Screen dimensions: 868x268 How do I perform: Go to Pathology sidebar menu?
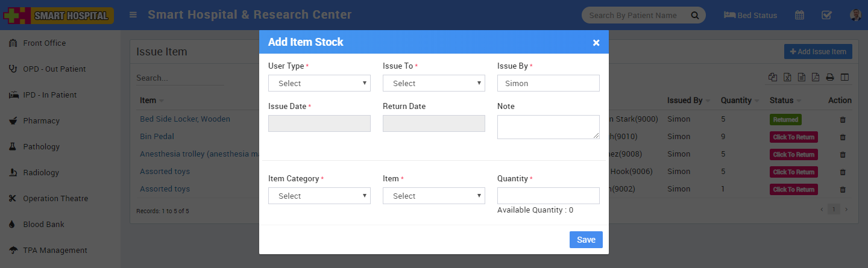41,146
